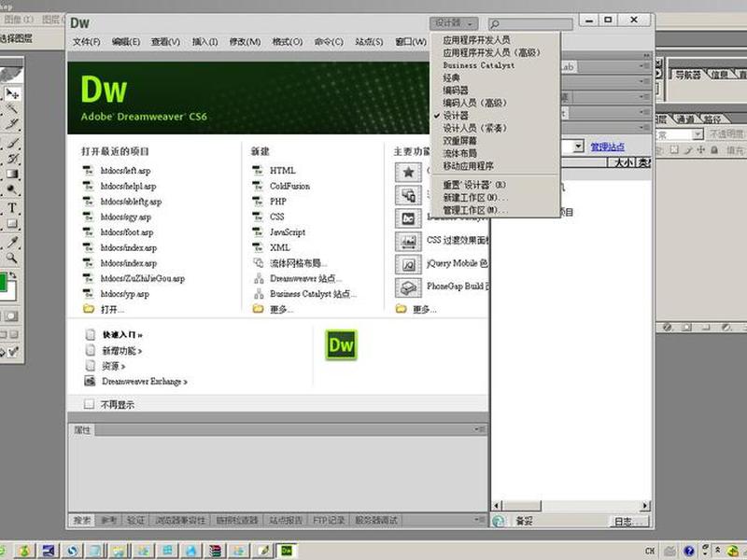
Task: Click the blue help icon in system tray
Action: click(x=689, y=552)
